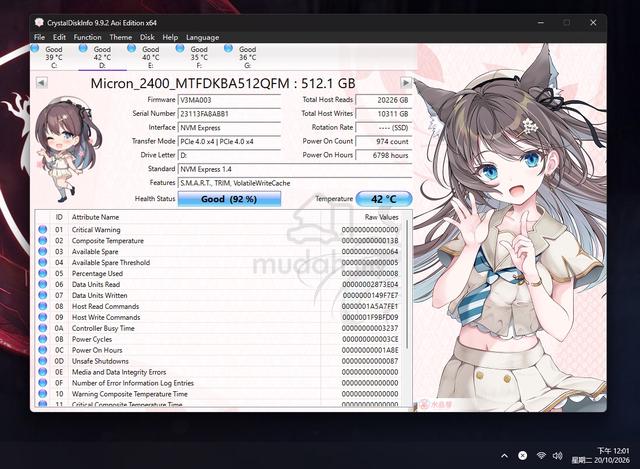Open the Function menu

coord(87,37)
